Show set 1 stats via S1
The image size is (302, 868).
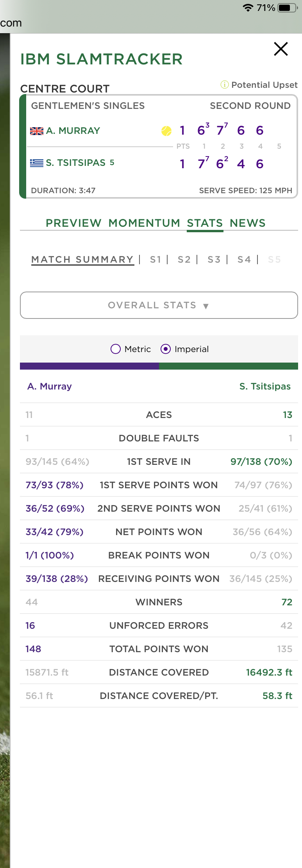(155, 260)
